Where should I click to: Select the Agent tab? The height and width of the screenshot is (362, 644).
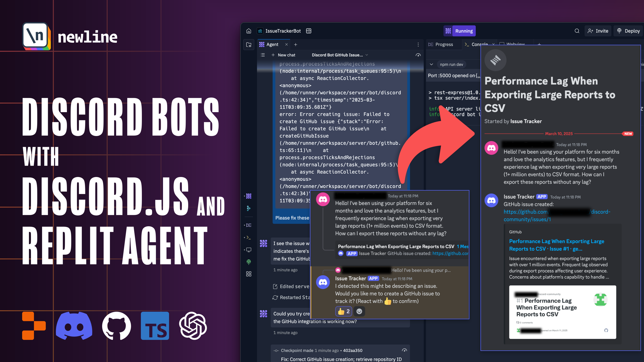point(272,44)
